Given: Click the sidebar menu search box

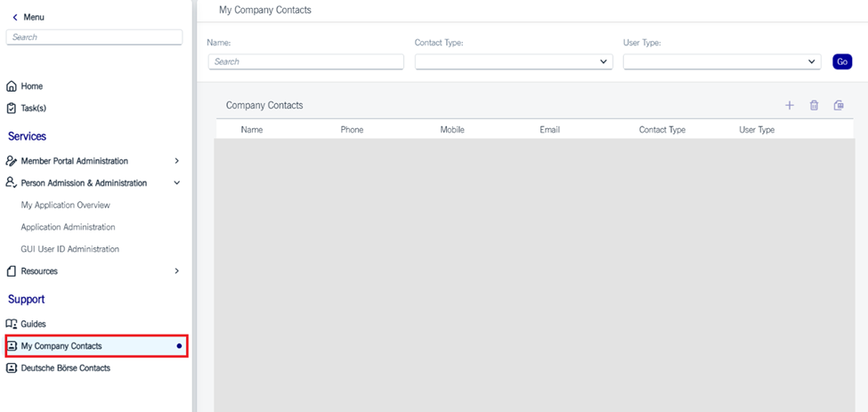Looking at the screenshot, I should point(93,37).
